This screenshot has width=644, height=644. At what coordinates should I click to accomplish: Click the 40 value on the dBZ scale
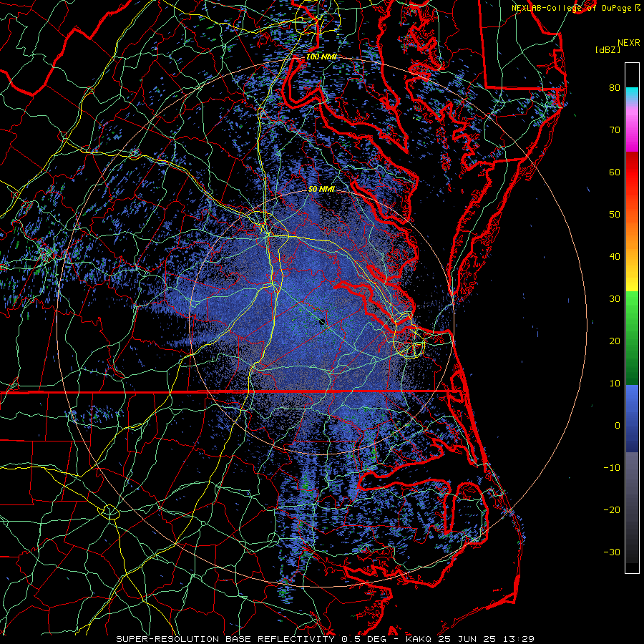coord(615,257)
